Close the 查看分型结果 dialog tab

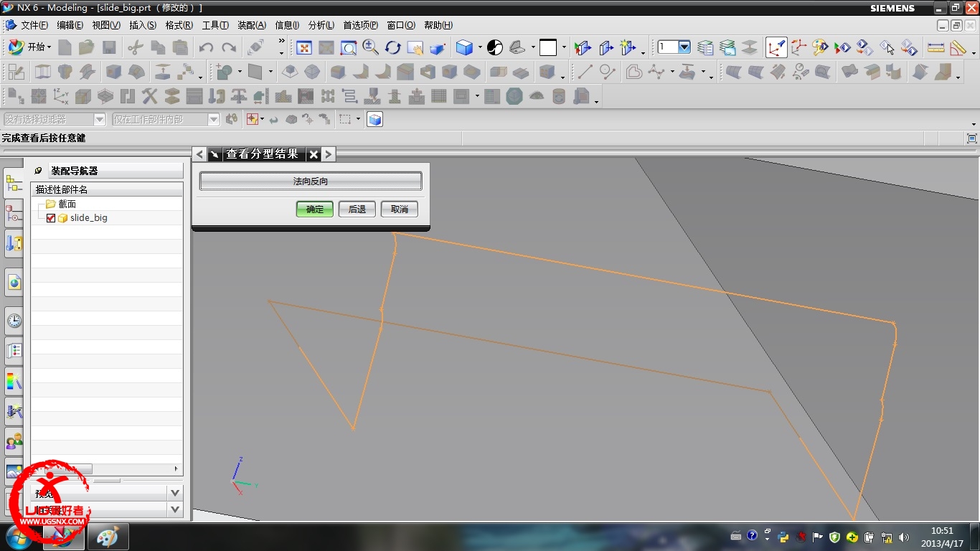click(314, 154)
